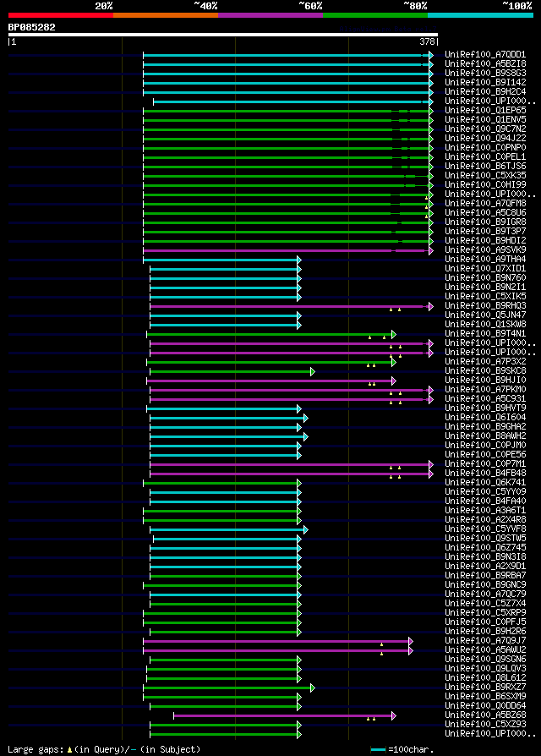Click the cyan alignment bar of UniRef100_B9S8G3
Image resolution: width=541 pixels, height=756 pixels.
[x=287, y=74]
